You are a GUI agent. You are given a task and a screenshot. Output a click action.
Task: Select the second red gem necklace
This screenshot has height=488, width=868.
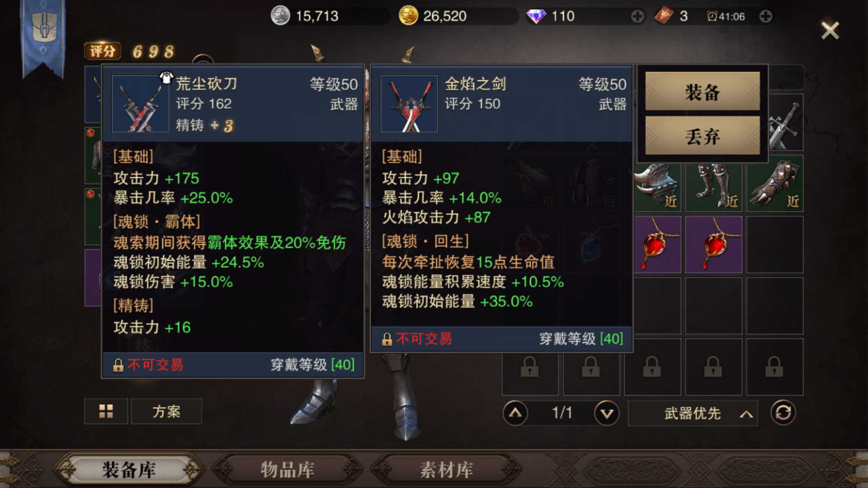[x=714, y=244]
